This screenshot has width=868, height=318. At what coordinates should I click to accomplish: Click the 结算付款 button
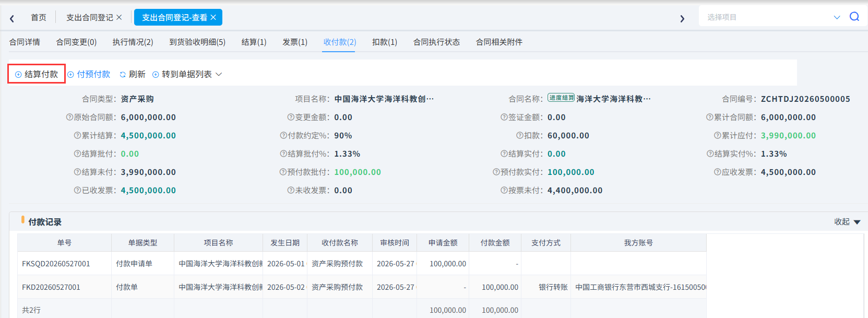(x=37, y=74)
